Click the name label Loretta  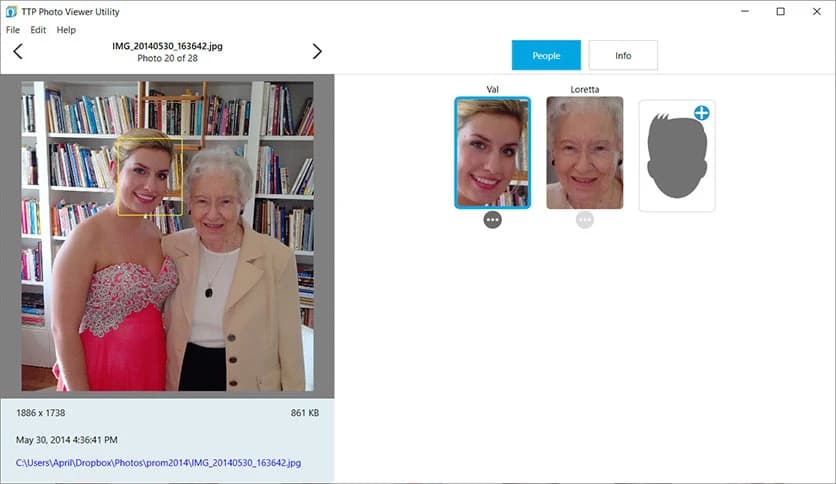(584, 90)
